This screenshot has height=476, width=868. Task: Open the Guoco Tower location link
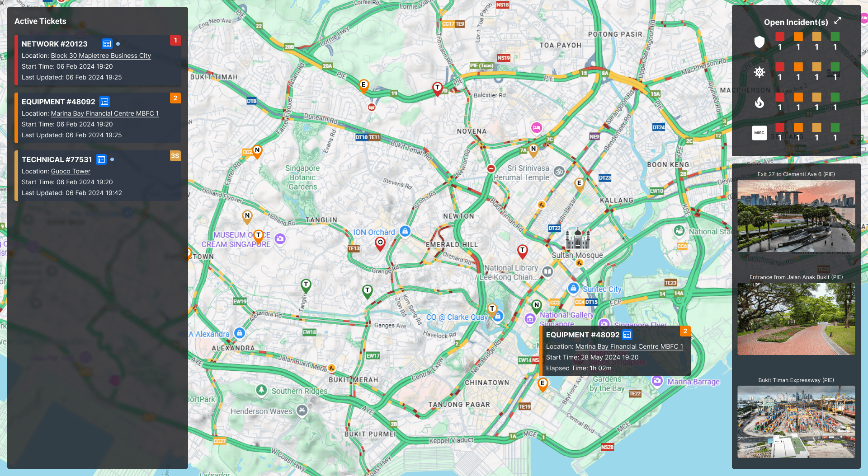(71, 171)
